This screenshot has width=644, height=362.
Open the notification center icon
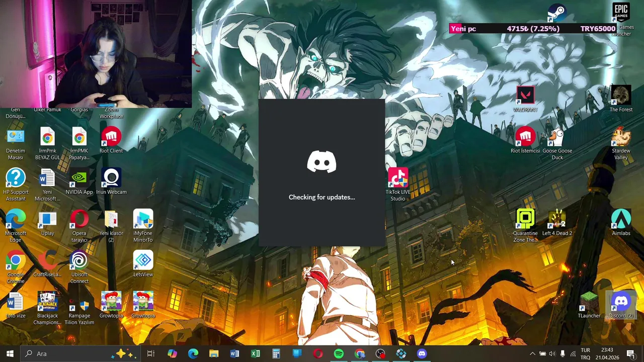click(630, 353)
